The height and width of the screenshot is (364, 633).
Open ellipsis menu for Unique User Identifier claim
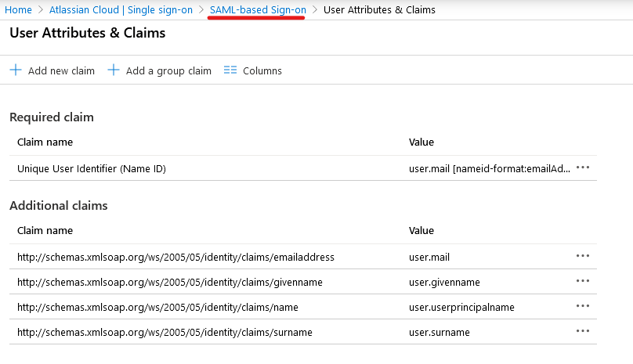point(582,168)
